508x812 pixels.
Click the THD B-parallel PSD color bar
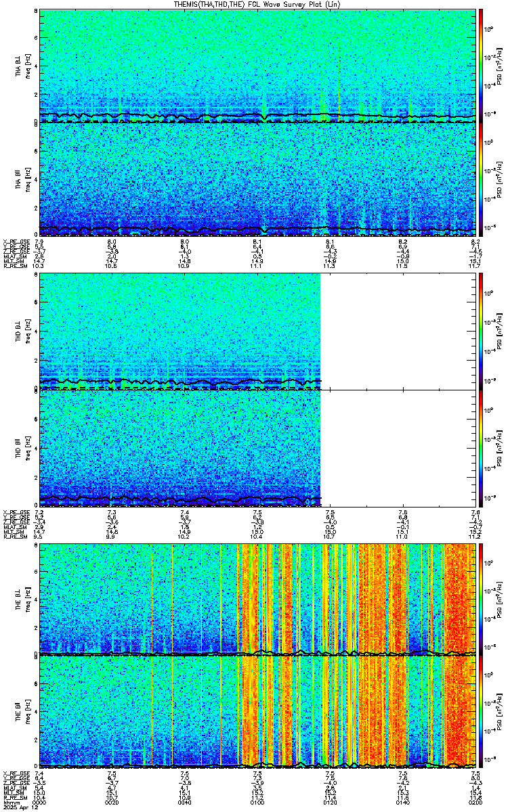tap(481, 447)
